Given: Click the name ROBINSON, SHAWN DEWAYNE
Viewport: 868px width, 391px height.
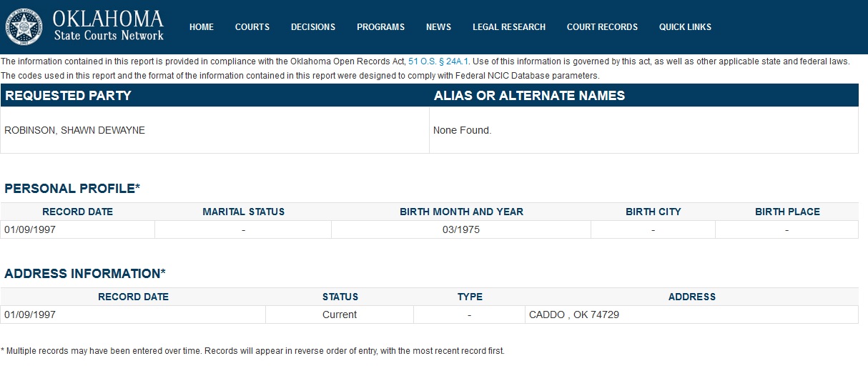Looking at the screenshot, I should coord(74,130).
